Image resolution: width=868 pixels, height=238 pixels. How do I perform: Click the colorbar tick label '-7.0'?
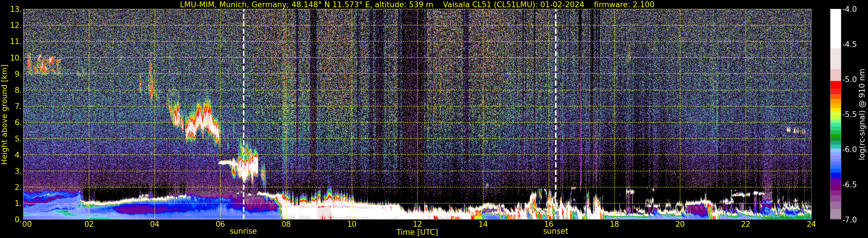tap(849, 220)
